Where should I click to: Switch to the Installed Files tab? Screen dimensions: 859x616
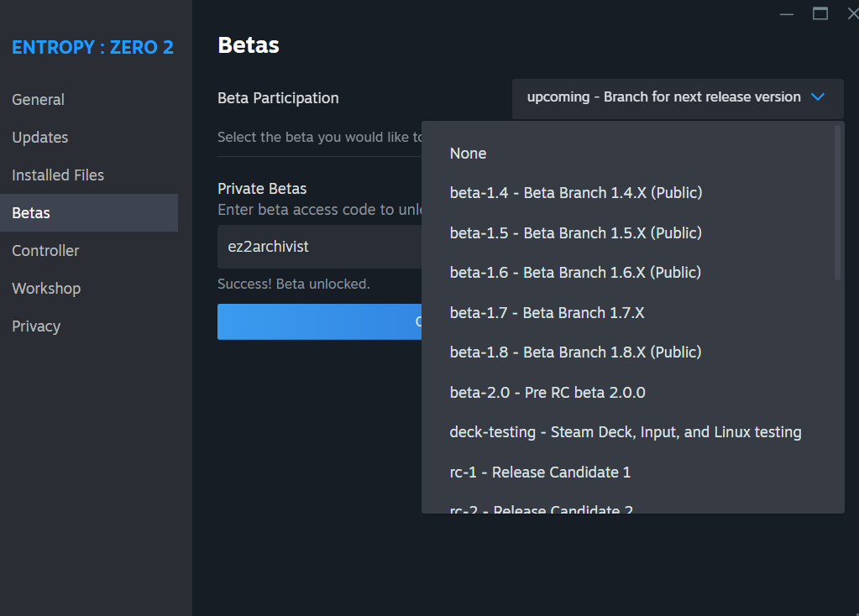(x=58, y=175)
